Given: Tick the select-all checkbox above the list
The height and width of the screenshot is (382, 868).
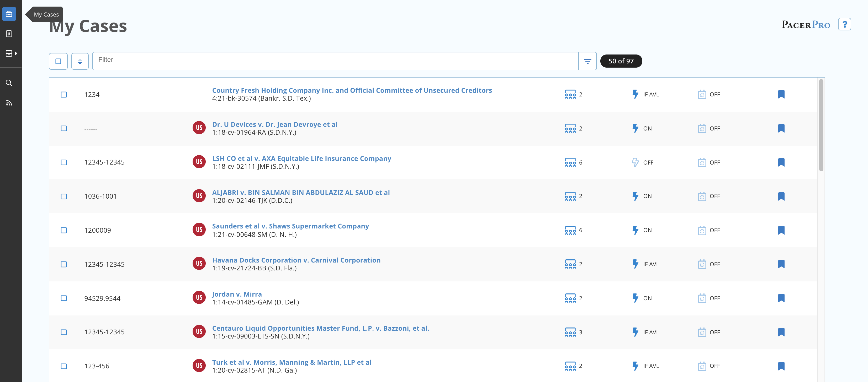Looking at the screenshot, I should [58, 61].
